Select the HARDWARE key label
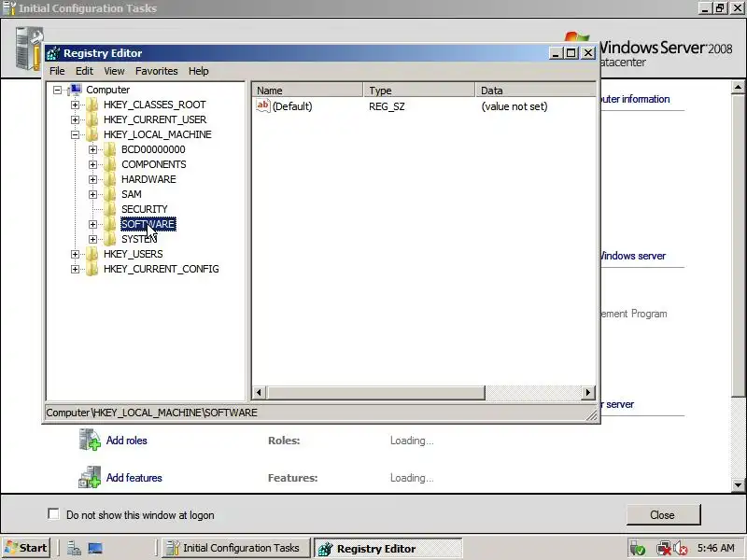This screenshot has height=560, width=747. pos(148,179)
